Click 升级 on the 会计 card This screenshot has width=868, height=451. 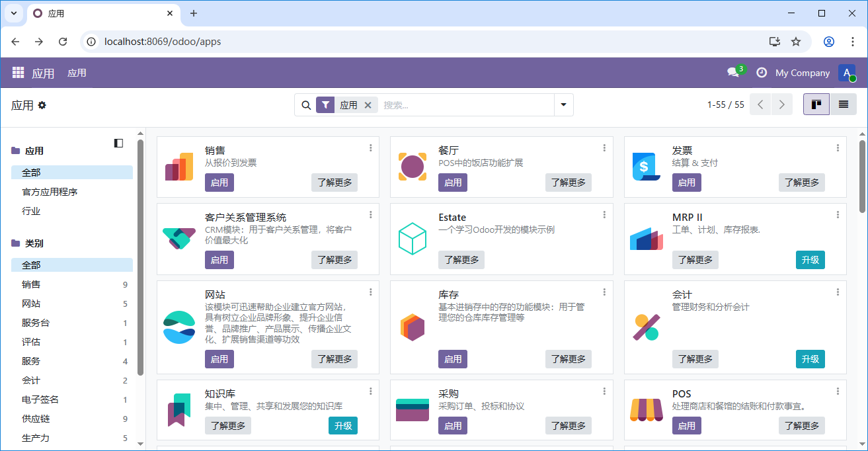810,359
